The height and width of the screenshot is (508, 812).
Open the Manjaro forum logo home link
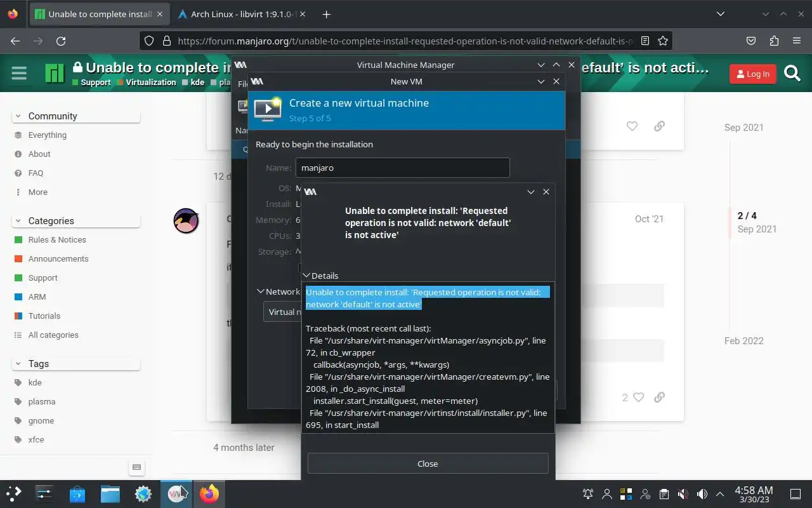click(55, 74)
